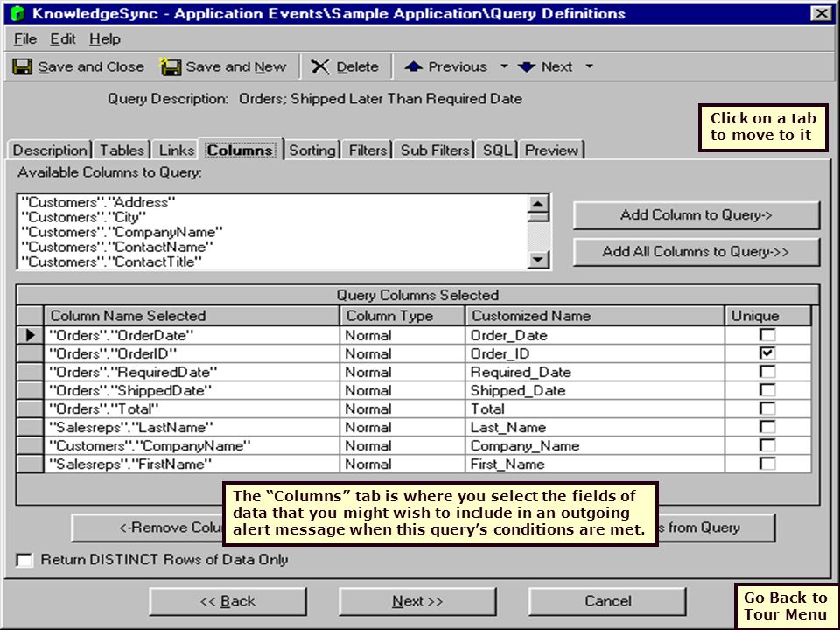The image size is (840, 630).
Task: Close the KnowledgeSync window
Action: tap(821, 13)
